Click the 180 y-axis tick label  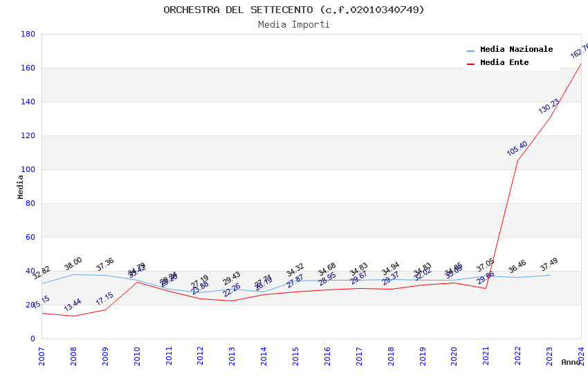coord(28,34)
